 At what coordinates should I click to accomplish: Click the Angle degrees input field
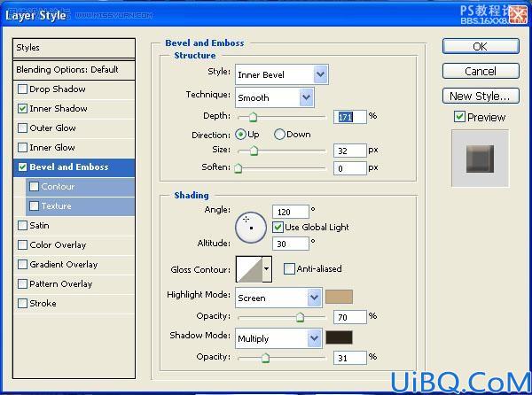pyautogui.click(x=291, y=212)
